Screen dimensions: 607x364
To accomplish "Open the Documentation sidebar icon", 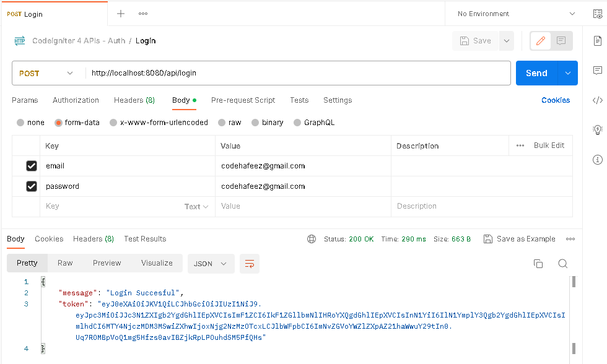I will 598,41.
